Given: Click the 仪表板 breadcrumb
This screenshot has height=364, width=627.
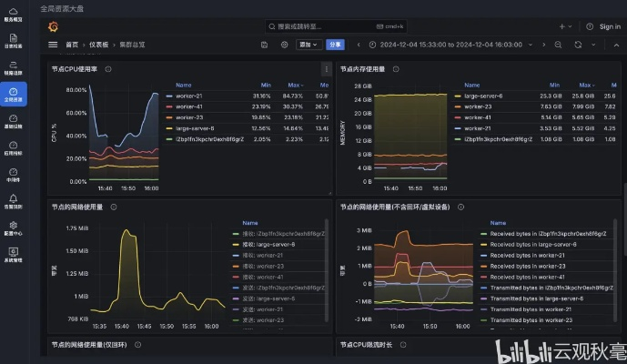Looking at the screenshot, I should [x=98, y=44].
